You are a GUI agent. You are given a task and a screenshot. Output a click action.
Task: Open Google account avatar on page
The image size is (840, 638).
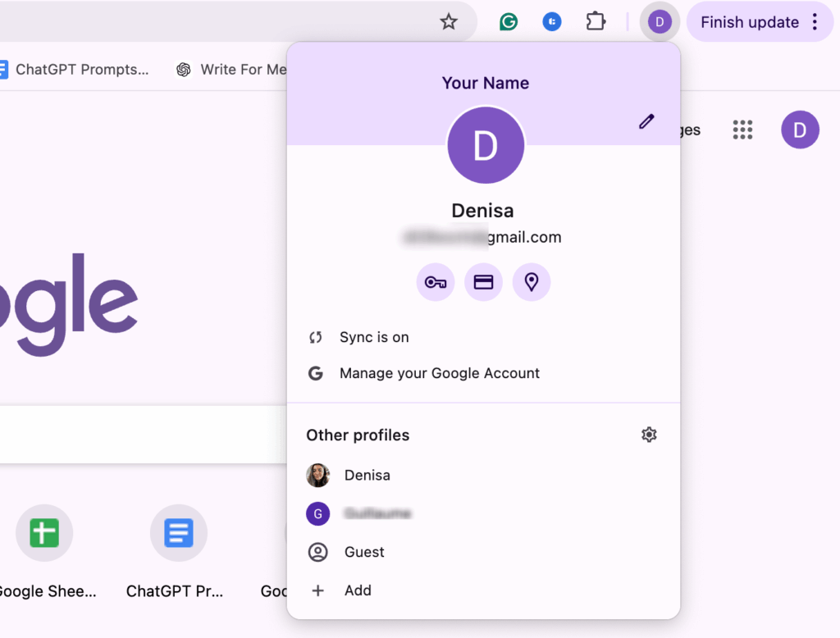tap(800, 130)
